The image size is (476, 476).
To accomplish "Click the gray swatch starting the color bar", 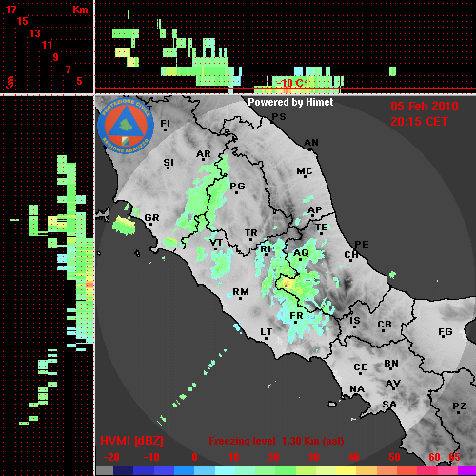I will coord(105,470).
